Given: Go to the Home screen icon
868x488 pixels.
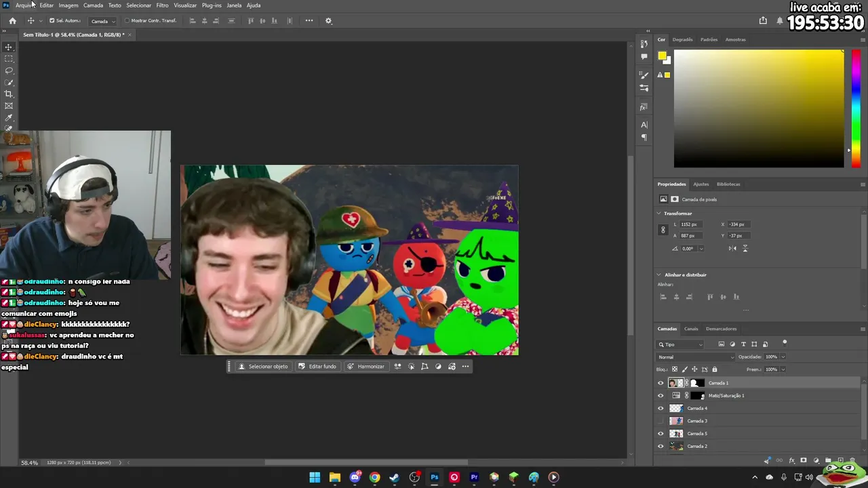Looking at the screenshot, I should tap(12, 21).
